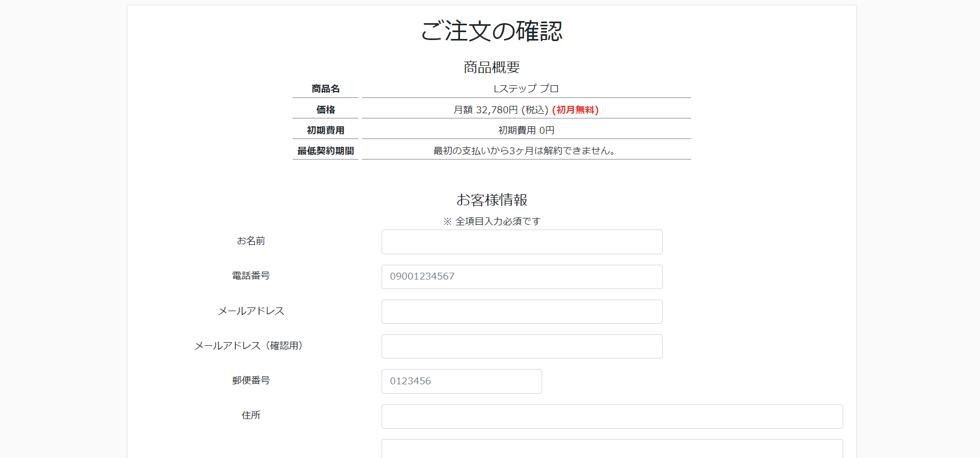Select the メールアドレス（確認用）confirmation field

(x=522, y=346)
